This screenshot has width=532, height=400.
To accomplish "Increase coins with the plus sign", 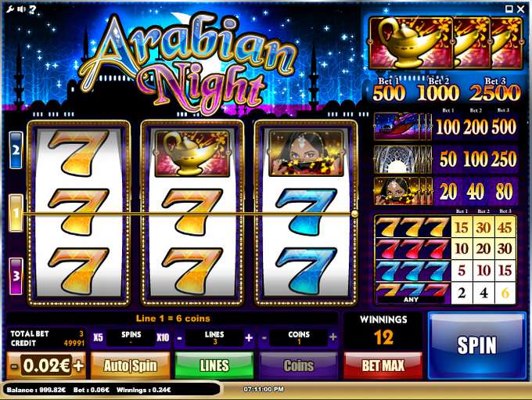I will tap(333, 337).
